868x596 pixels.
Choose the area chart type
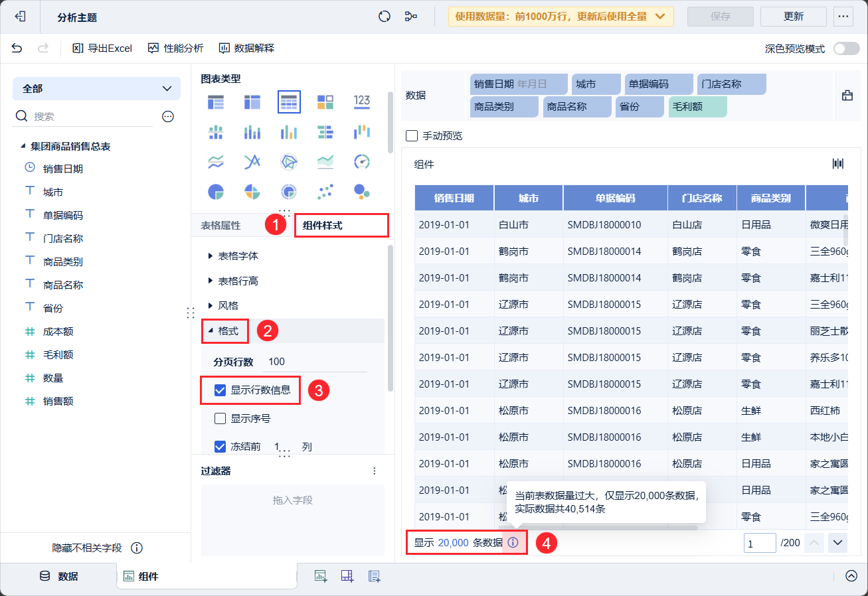click(x=325, y=161)
